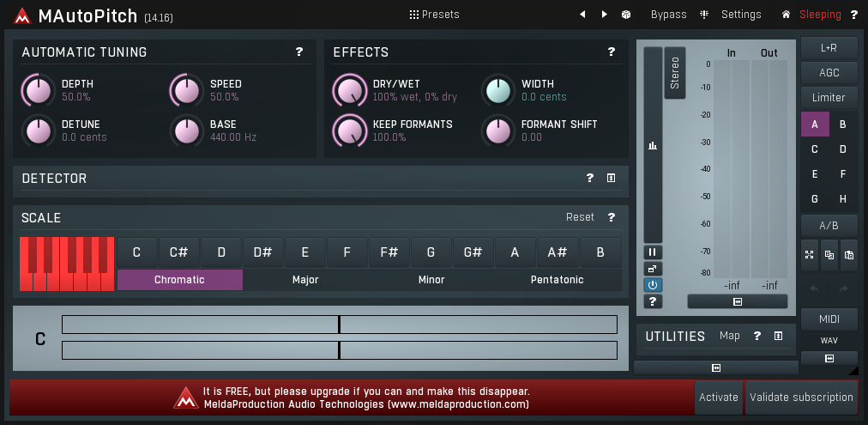868x425 pixels.
Task: Enable AGC automatic gain control
Action: (x=829, y=73)
